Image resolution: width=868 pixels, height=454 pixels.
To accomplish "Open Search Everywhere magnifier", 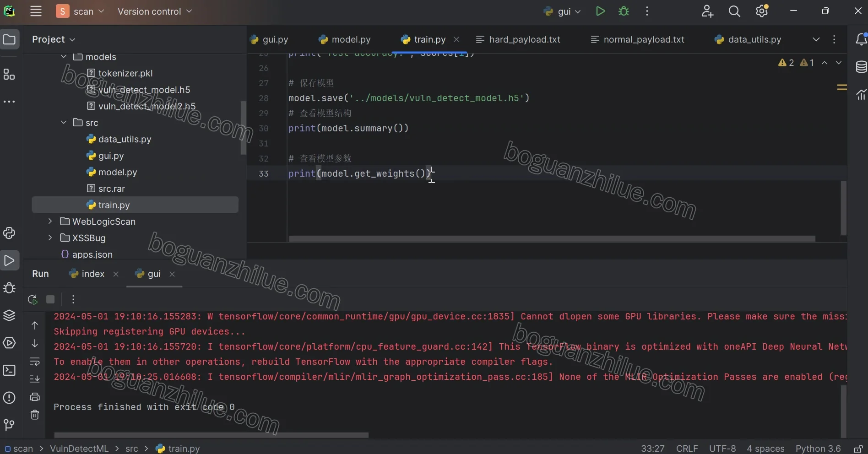I will click(734, 11).
